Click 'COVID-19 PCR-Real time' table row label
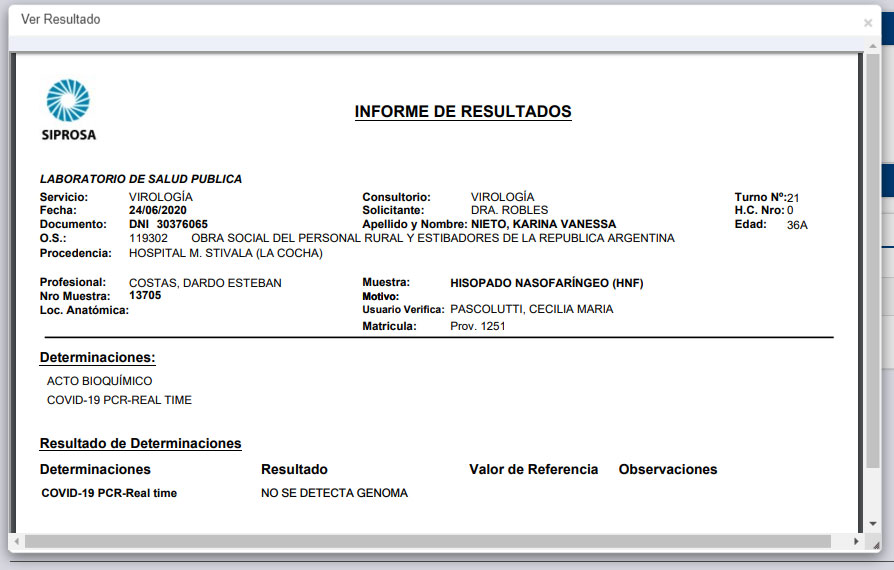 coord(109,493)
